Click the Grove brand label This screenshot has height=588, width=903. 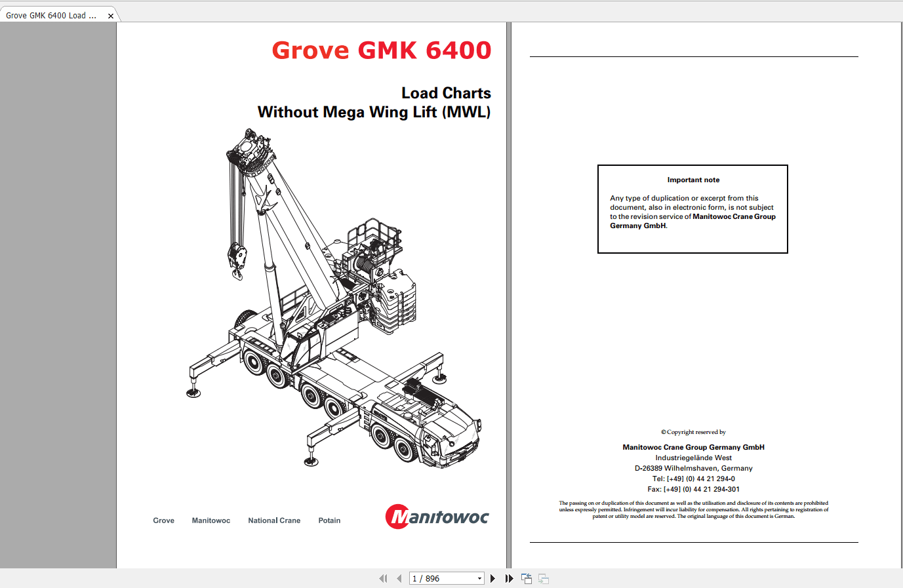click(x=163, y=520)
